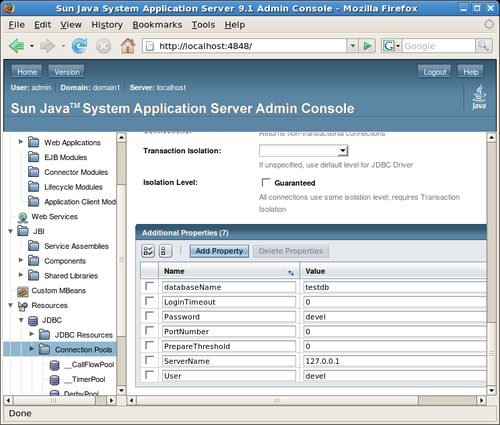Check the PrepareThreshold property row
The height and width of the screenshot is (425, 500).
(149, 345)
